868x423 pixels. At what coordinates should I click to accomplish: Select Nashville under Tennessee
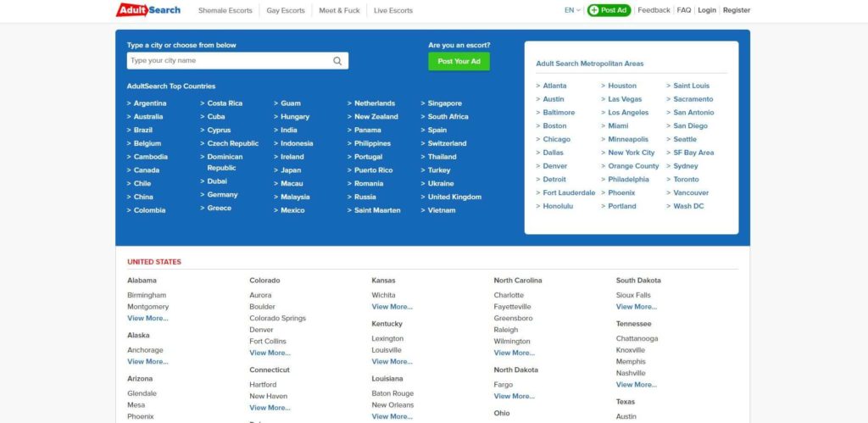click(x=631, y=373)
